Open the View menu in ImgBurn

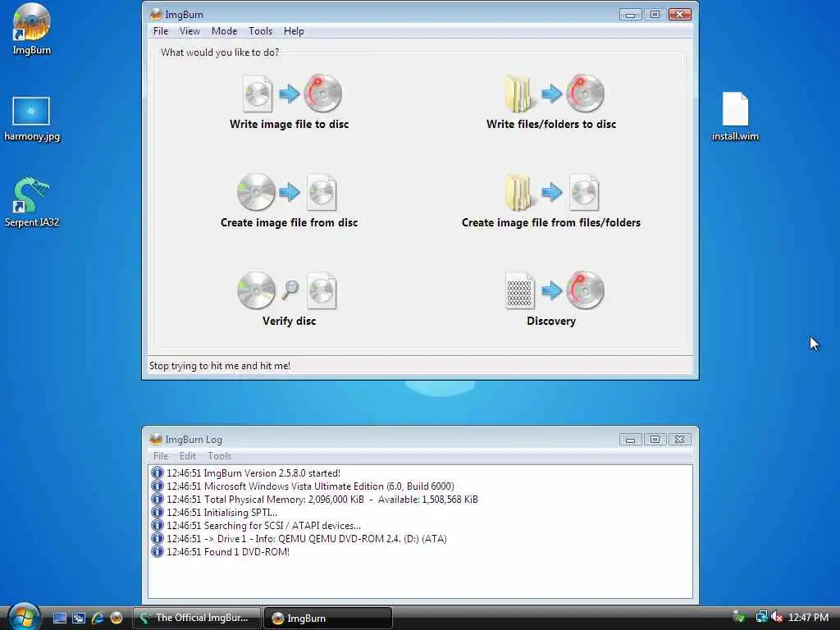pyautogui.click(x=189, y=31)
